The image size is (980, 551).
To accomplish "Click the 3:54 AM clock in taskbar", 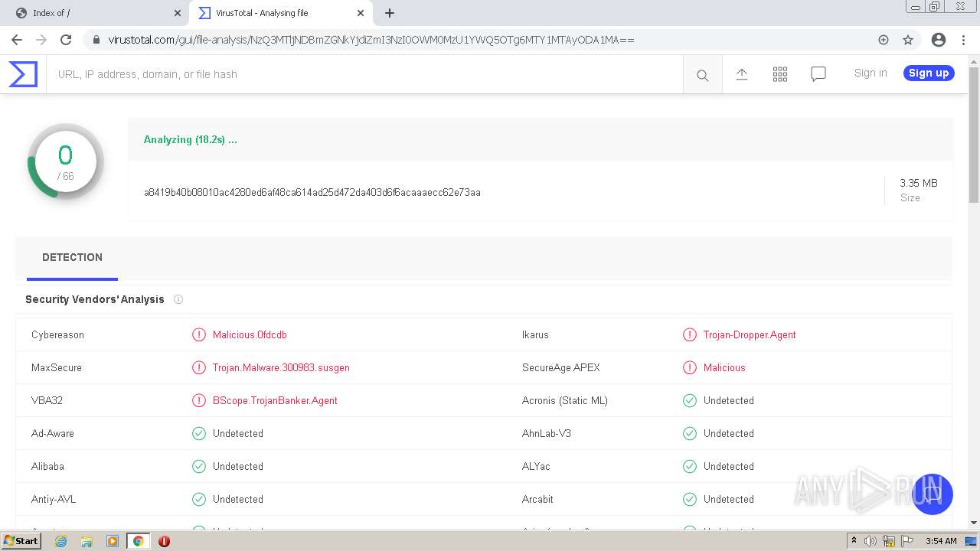I will 941,541.
